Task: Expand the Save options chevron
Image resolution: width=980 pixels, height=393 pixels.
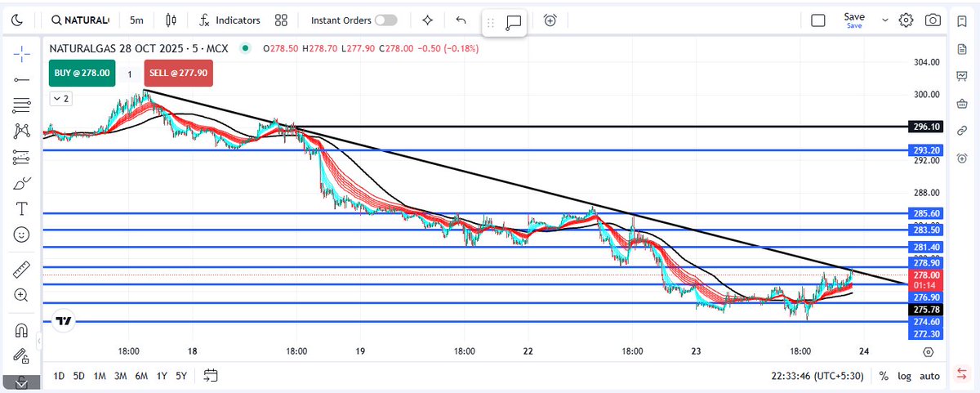Action: tap(885, 20)
